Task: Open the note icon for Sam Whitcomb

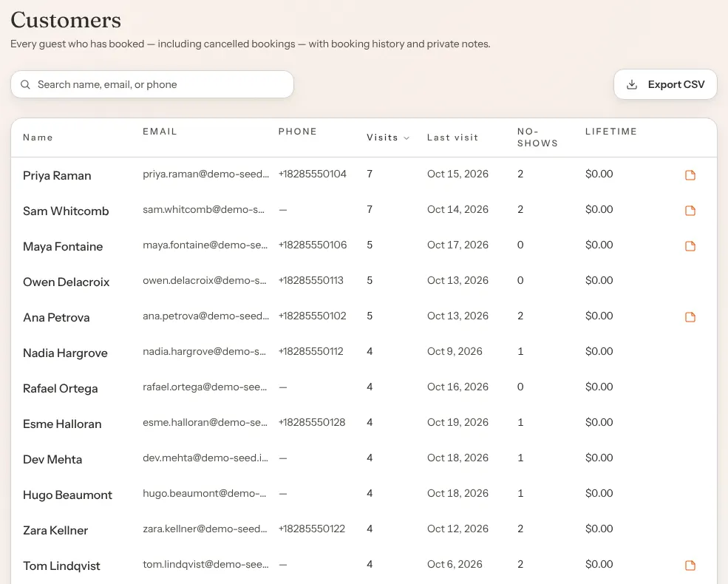Action: pyautogui.click(x=690, y=211)
